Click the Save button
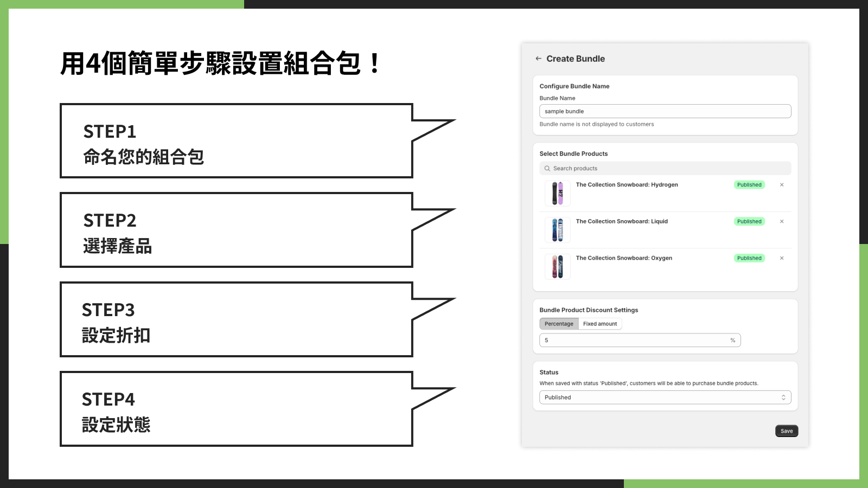 coord(787,431)
